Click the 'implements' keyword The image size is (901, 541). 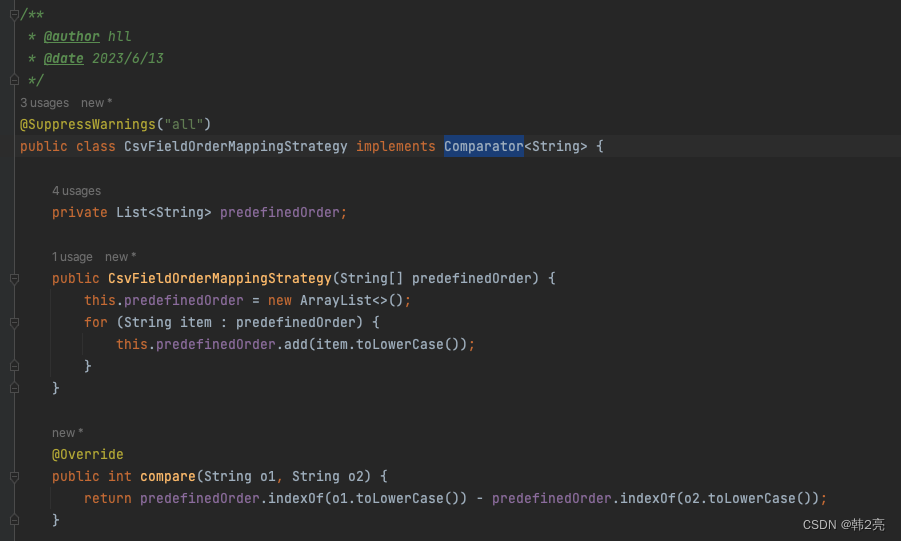(x=395, y=147)
